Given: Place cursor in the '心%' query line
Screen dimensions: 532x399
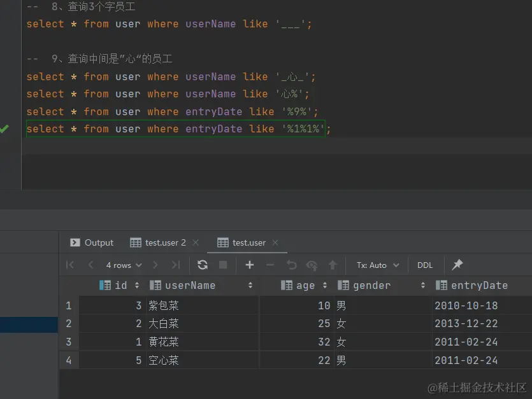Looking at the screenshot, I should coord(168,94).
